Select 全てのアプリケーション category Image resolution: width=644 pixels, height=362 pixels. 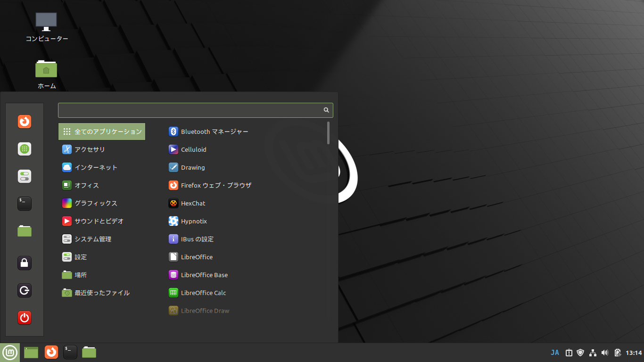102,132
